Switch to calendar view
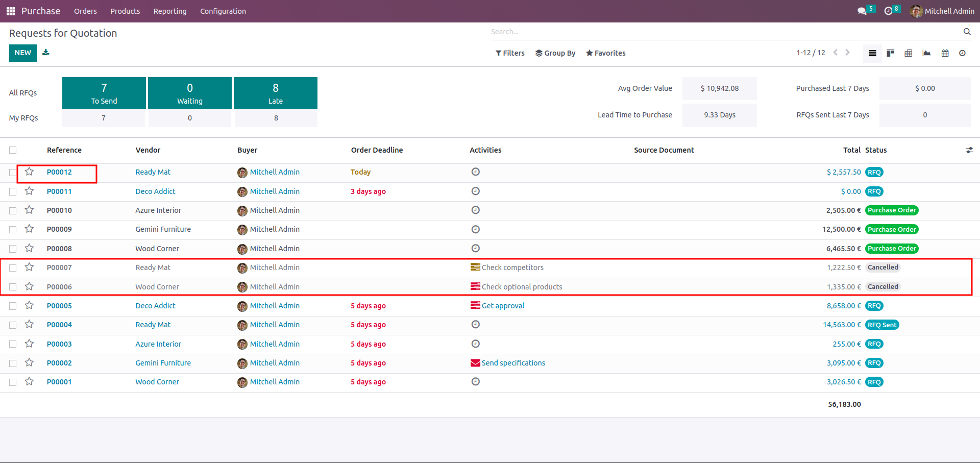Image resolution: width=980 pixels, height=463 pixels. (945, 53)
